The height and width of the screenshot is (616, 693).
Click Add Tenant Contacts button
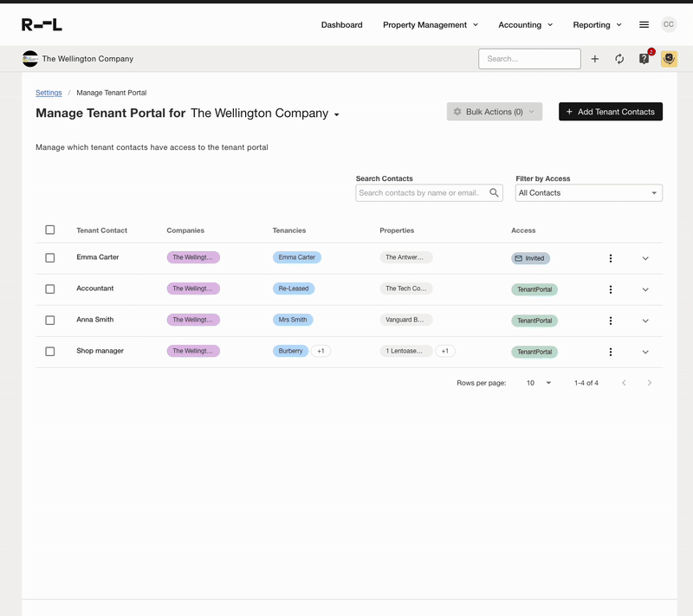click(610, 112)
